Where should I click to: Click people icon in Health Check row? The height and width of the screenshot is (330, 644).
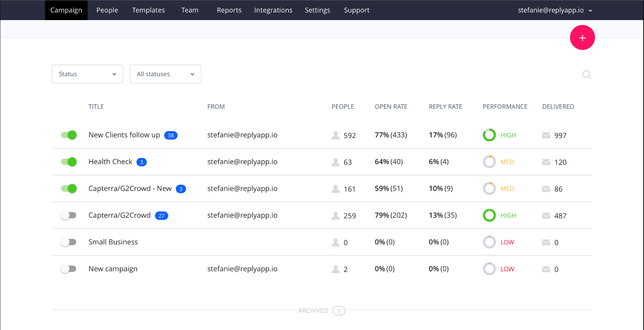(335, 162)
